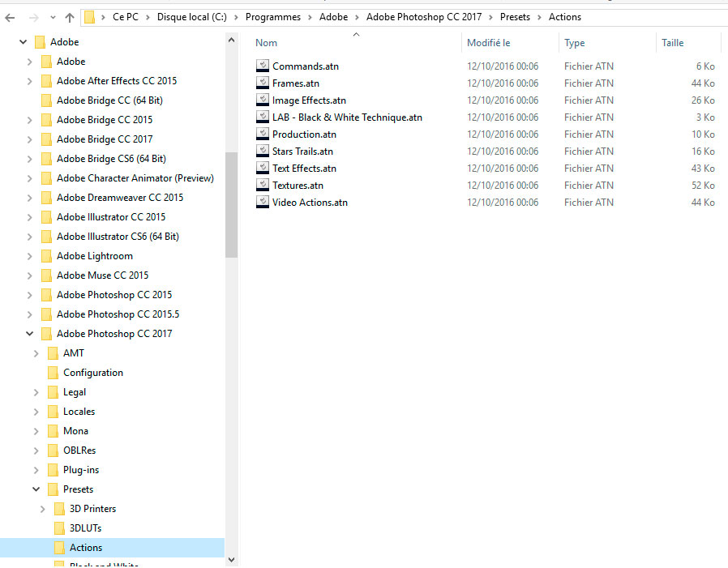Sort files by the Nom column header
The image size is (728, 568).
[267, 43]
